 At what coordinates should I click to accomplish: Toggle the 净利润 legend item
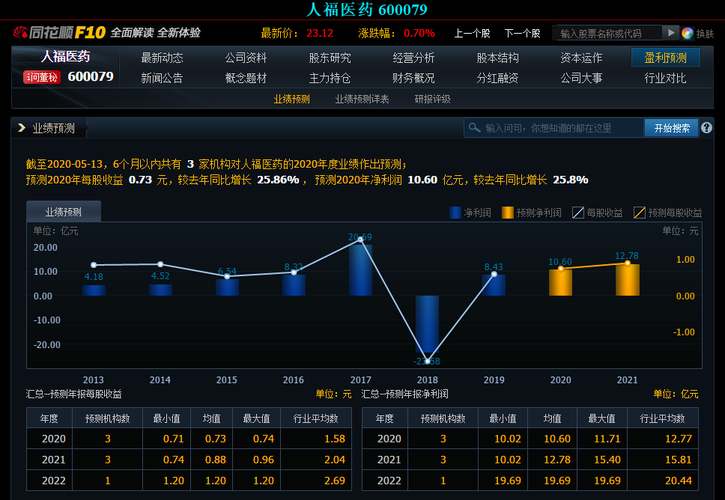(470, 213)
